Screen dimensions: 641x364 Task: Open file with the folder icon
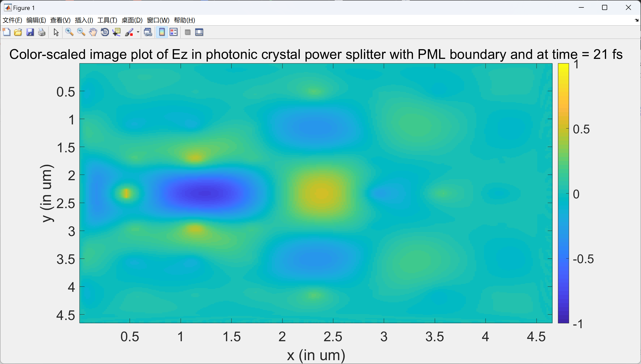18,32
